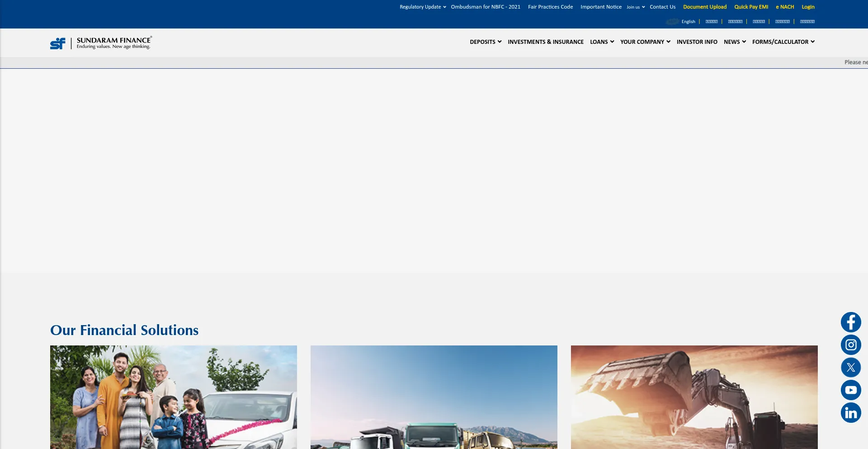Open the FORMS/CALCULATOR dropdown
Viewport: 868px width, 449px height.
tap(783, 42)
